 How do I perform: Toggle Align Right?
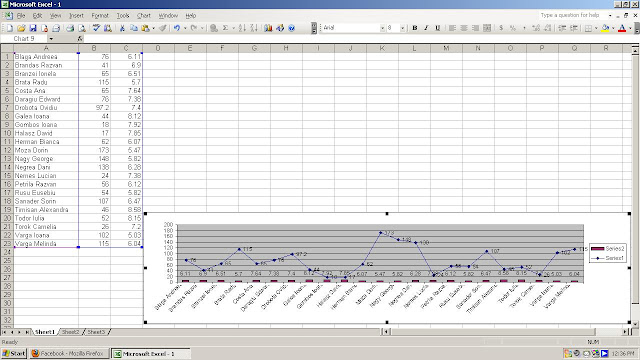(x=475, y=28)
